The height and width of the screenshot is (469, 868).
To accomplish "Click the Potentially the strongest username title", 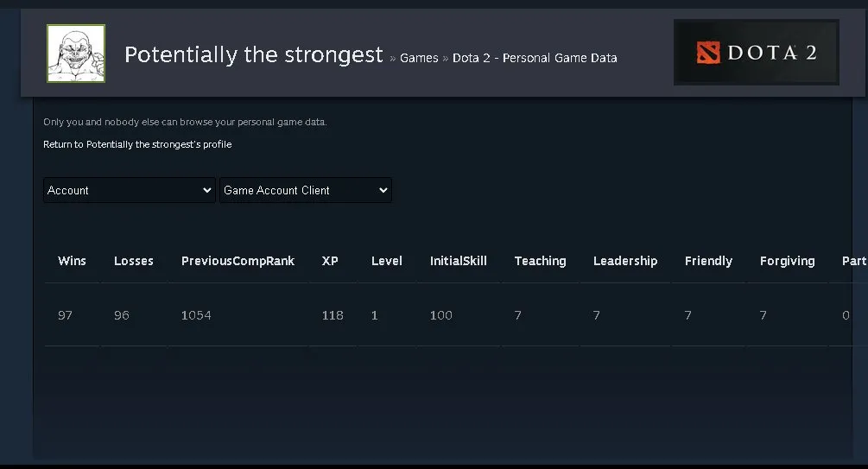I will [254, 54].
